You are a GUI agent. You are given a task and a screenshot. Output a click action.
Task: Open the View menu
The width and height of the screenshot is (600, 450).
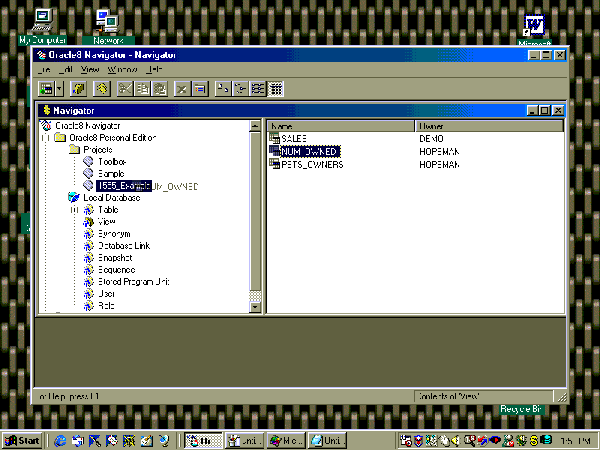pyautogui.click(x=90, y=70)
